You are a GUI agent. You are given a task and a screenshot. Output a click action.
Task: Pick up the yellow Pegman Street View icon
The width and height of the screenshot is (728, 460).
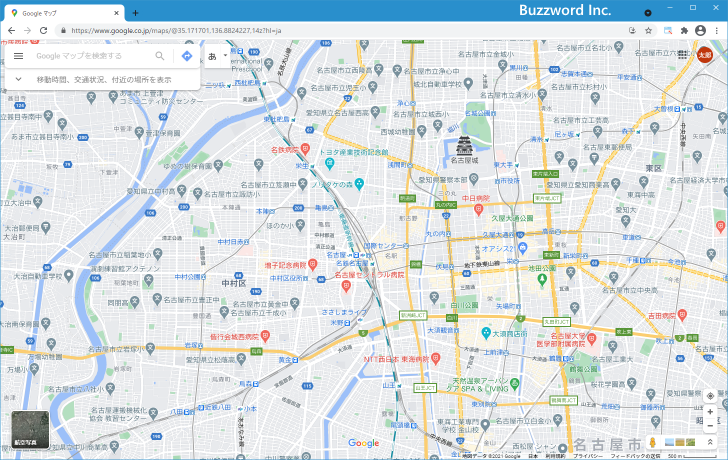click(x=652, y=442)
